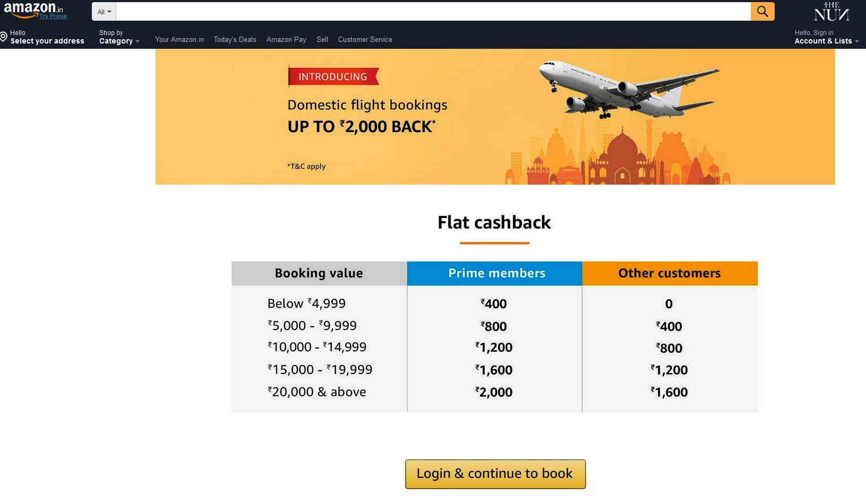Open Your Amazon.in menu item
Viewport: 866px width, 504px height.
click(179, 40)
